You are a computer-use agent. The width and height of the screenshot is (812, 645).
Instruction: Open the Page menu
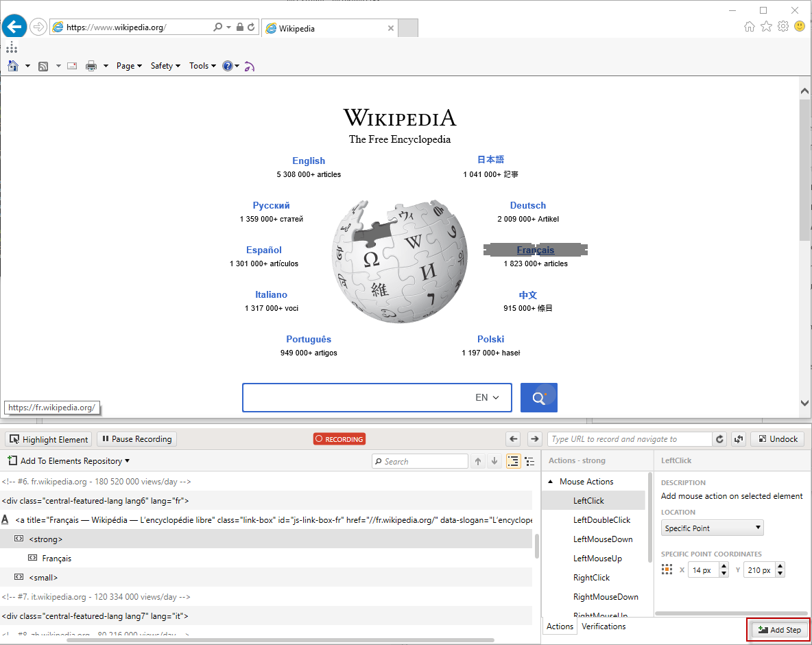click(129, 66)
